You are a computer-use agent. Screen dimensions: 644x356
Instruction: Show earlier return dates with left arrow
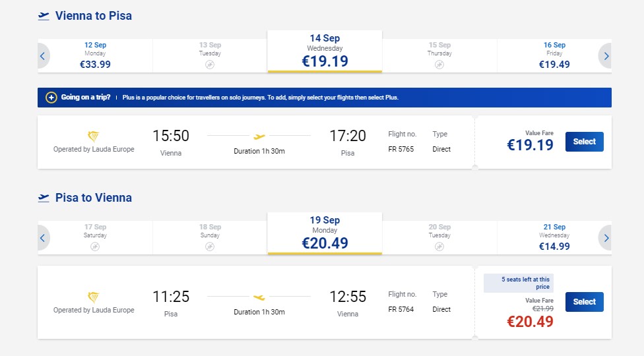(x=43, y=238)
